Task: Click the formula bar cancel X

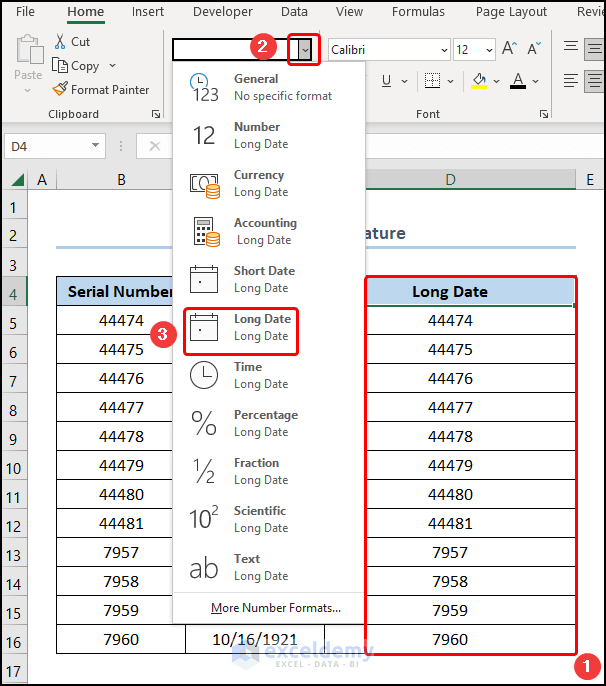Action: [x=154, y=146]
